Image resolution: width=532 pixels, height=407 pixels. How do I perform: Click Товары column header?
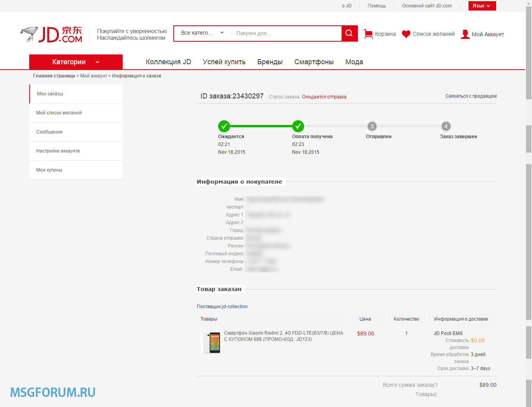coord(209,319)
